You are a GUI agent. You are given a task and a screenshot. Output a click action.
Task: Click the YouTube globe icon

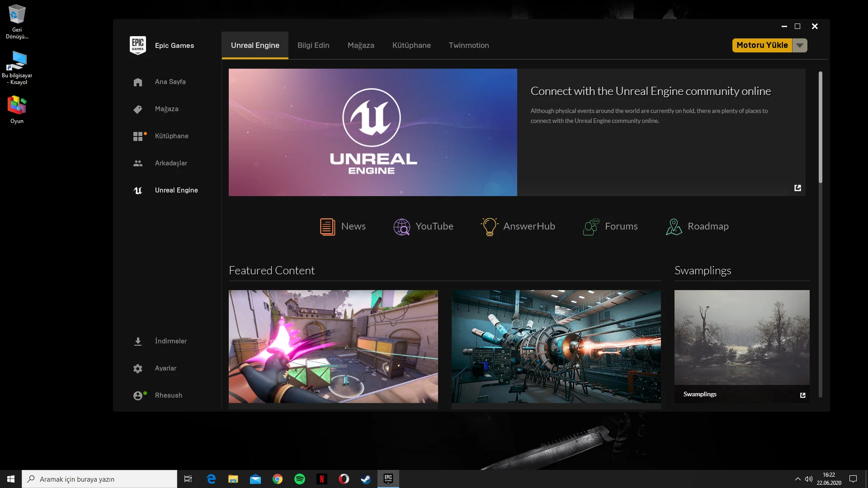pyautogui.click(x=401, y=226)
